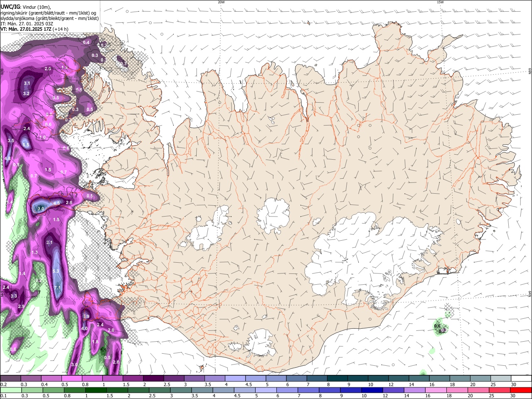The image size is (532, 399).
Task: Click the 10 label in the lower legend row
Action: (x=364, y=396)
